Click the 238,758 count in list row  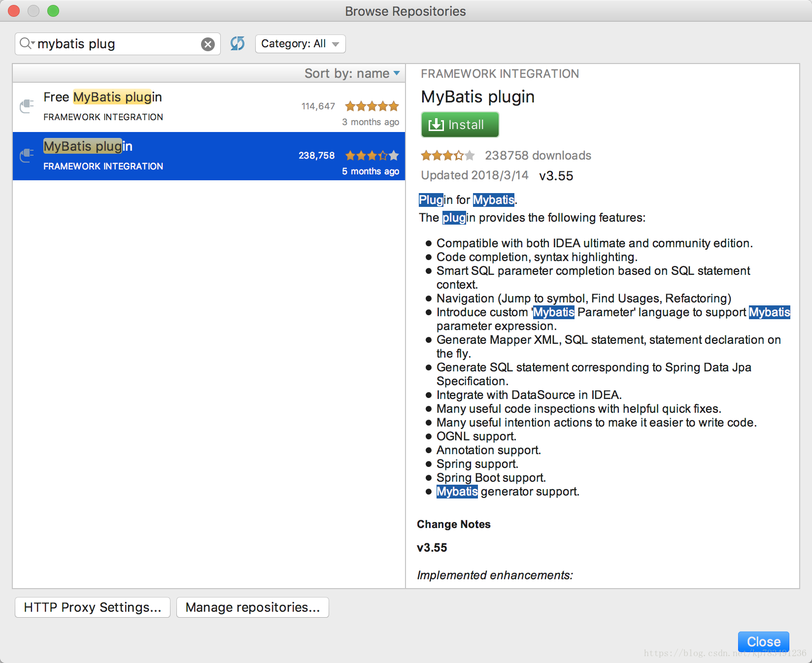pyautogui.click(x=317, y=156)
